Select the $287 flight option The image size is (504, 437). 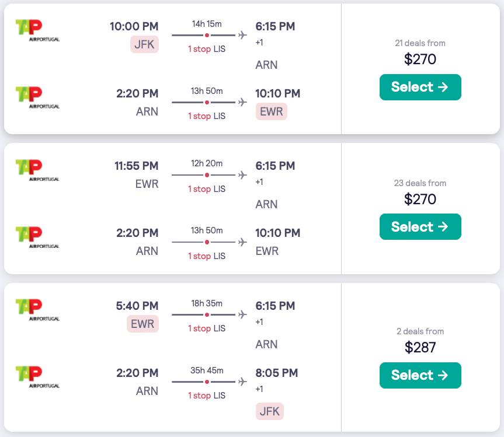click(x=420, y=375)
